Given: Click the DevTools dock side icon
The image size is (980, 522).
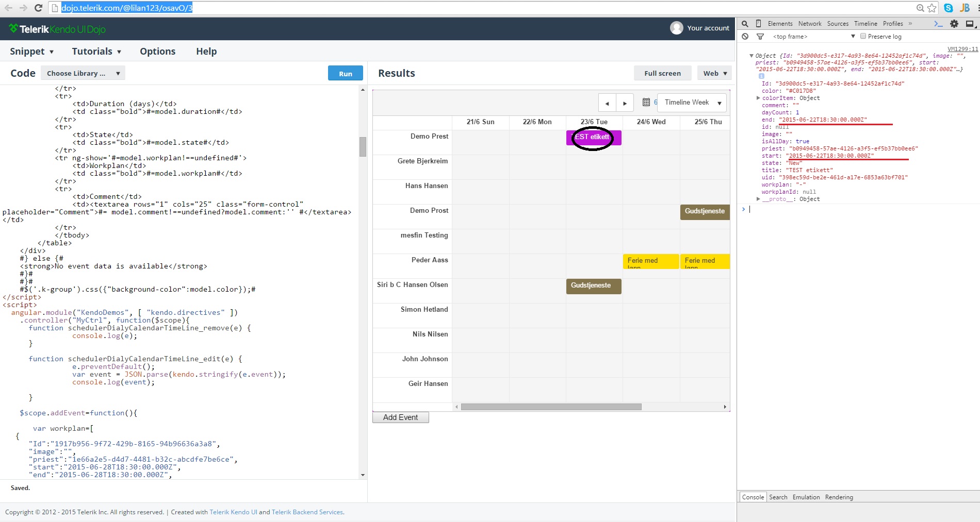Looking at the screenshot, I should click(970, 24).
